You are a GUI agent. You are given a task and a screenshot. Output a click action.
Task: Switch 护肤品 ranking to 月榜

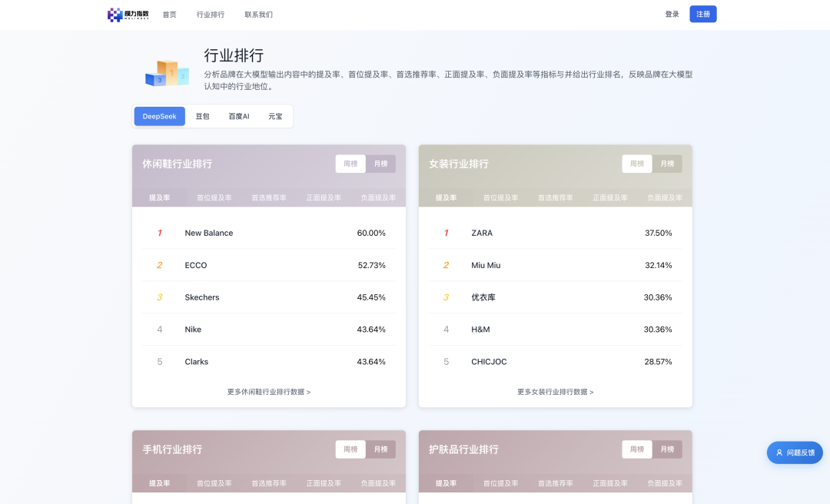click(x=667, y=449)
